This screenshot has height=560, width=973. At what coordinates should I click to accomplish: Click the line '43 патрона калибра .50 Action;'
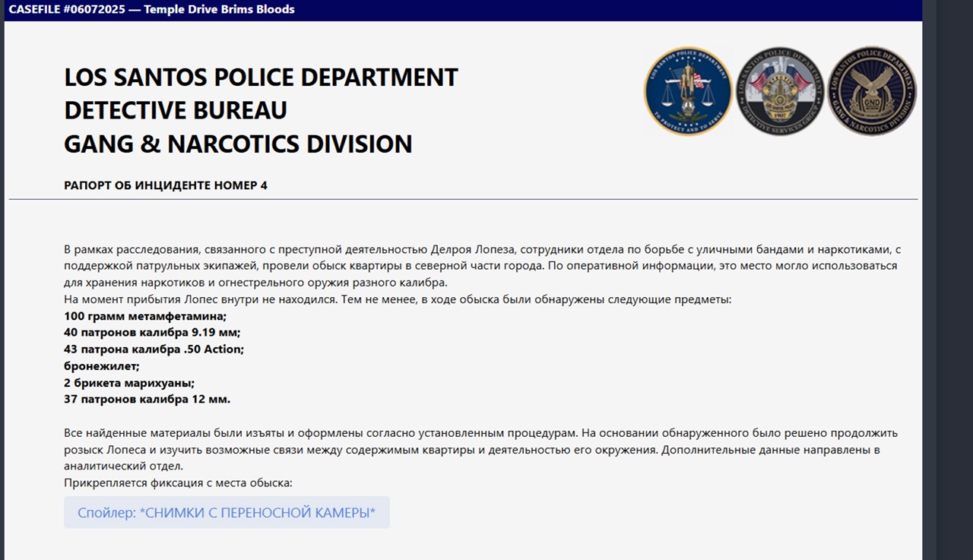click(154, 350)
